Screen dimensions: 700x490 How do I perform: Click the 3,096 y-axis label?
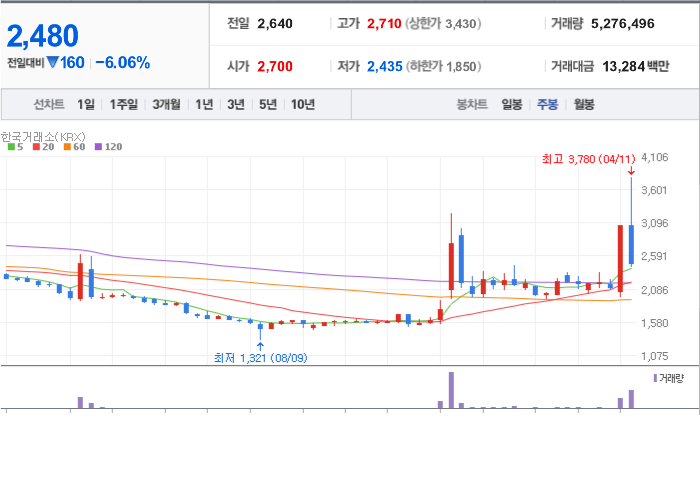(654, 223)
